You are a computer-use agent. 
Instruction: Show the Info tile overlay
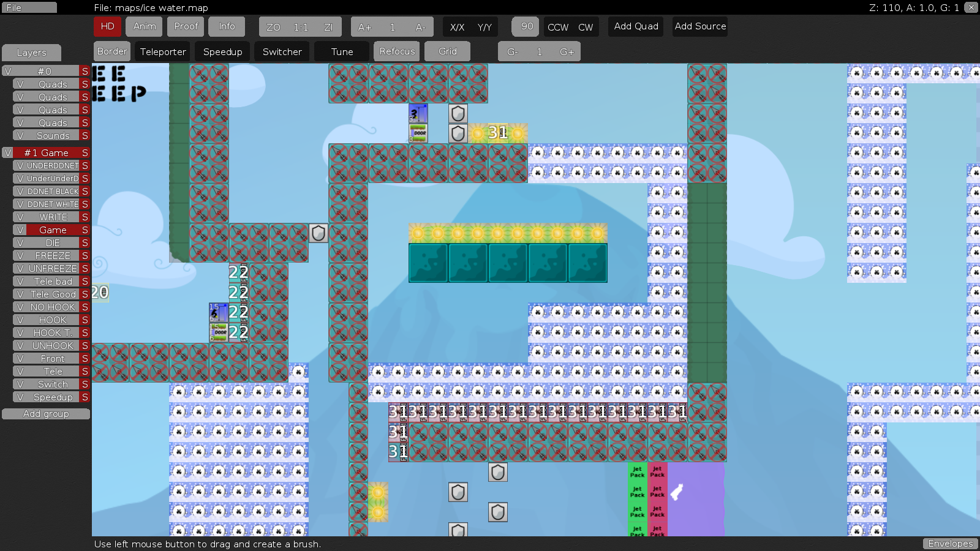227,26
